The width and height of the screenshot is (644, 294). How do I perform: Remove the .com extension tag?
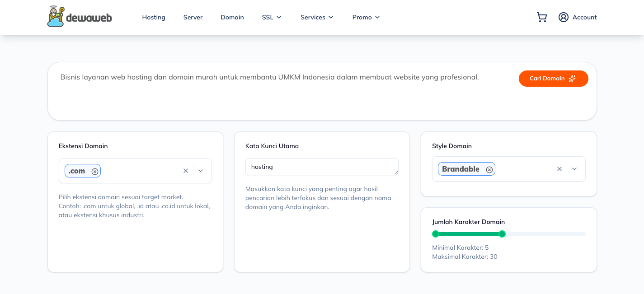(x=95, y=171)
